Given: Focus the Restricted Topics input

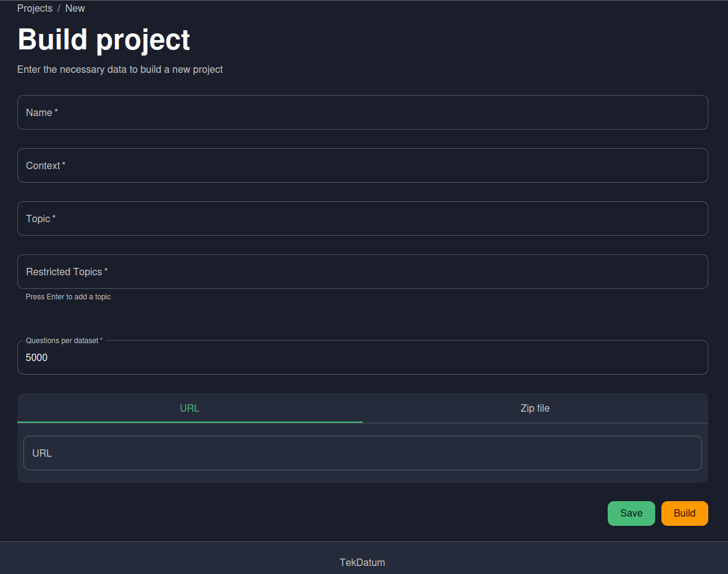Looking at the screenshot, I should 362,272.
